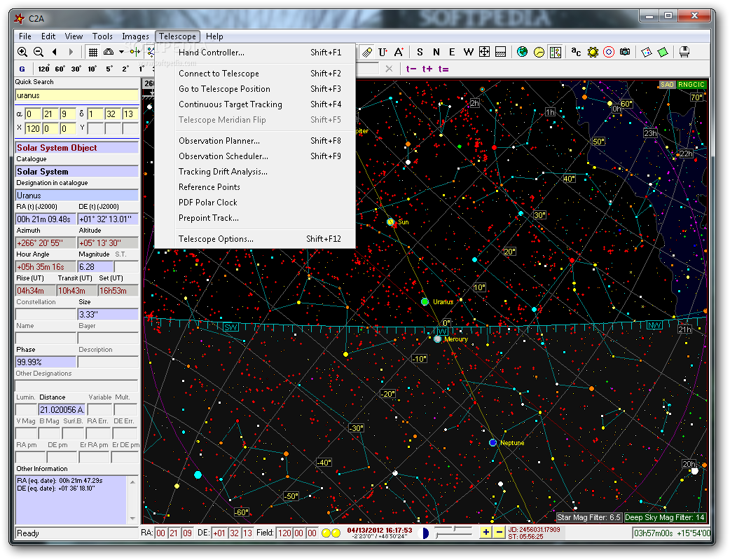This screenshot has height=560, width=730.
Task: Point the map North with N
Action: click(x=436, y=52)
